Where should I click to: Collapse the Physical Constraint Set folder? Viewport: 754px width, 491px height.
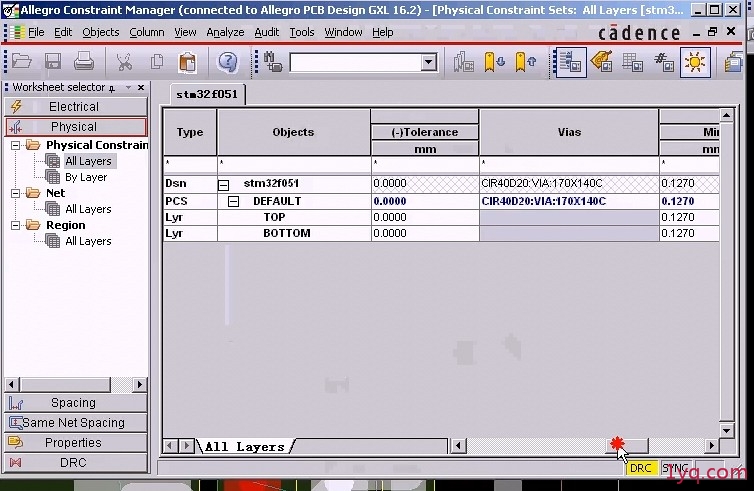[x=15, y=145]
